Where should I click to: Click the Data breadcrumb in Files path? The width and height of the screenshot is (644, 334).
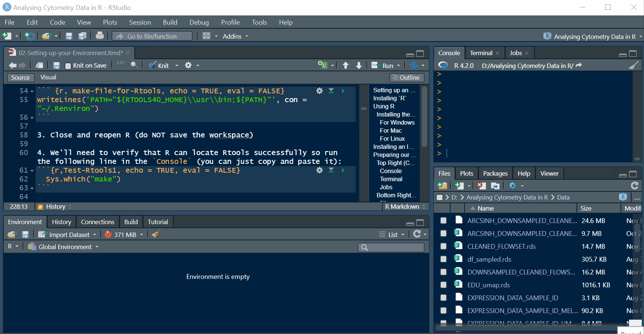coord(563,197)
